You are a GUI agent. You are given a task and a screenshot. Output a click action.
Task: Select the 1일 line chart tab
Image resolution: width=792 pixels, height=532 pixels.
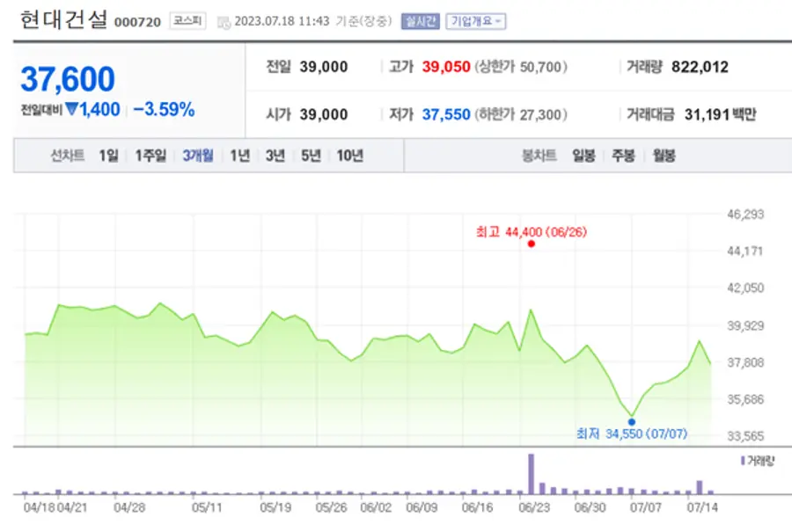pyautogui.click(x=108, y=156)
